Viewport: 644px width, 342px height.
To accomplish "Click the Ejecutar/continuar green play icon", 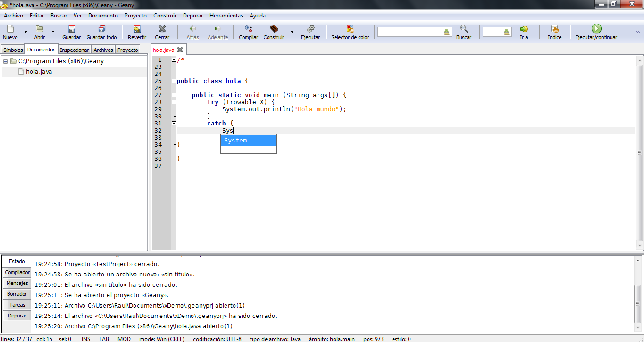I will click(x=596, y=29).
